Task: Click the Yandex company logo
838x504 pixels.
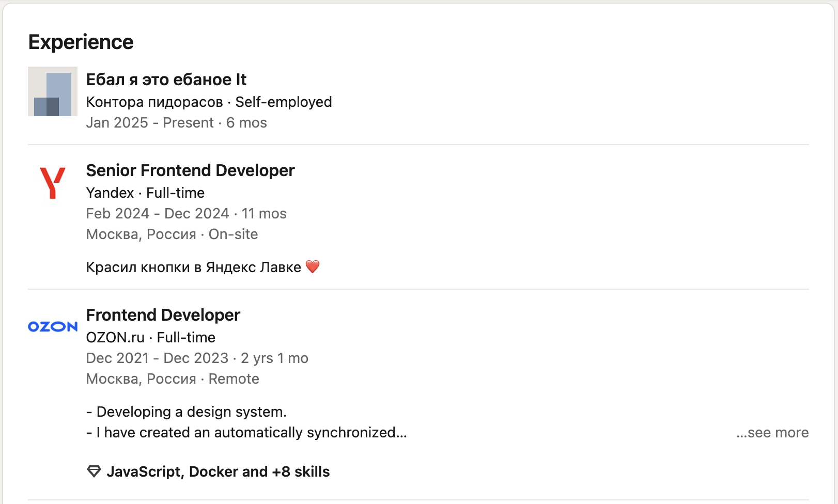Action: pos(53,183)
